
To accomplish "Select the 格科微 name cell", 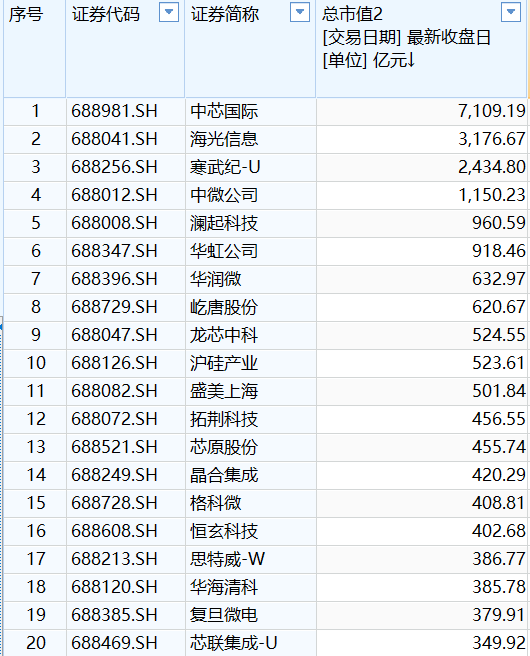I will (250, 504).
